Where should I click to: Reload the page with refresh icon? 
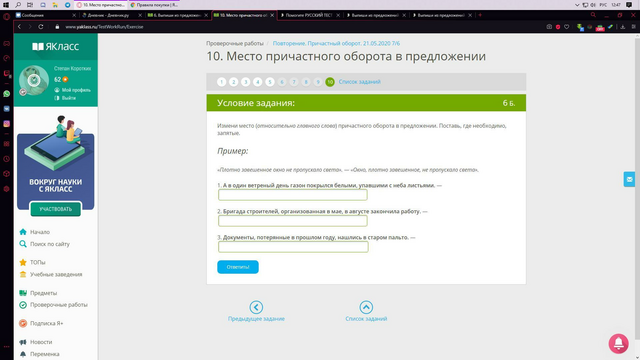coord(41,27)
